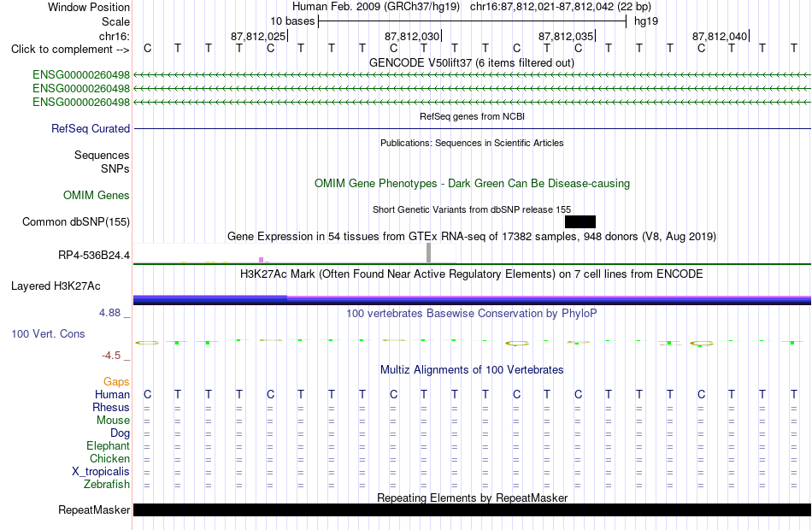Click the gray bar in the GTEx expression chart

[429, 252]
